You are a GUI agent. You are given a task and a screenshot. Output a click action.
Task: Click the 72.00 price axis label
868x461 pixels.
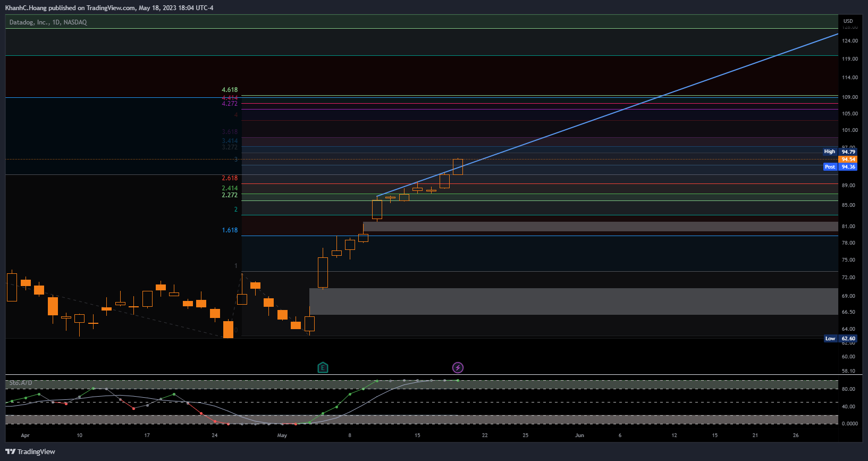(848, 277)
